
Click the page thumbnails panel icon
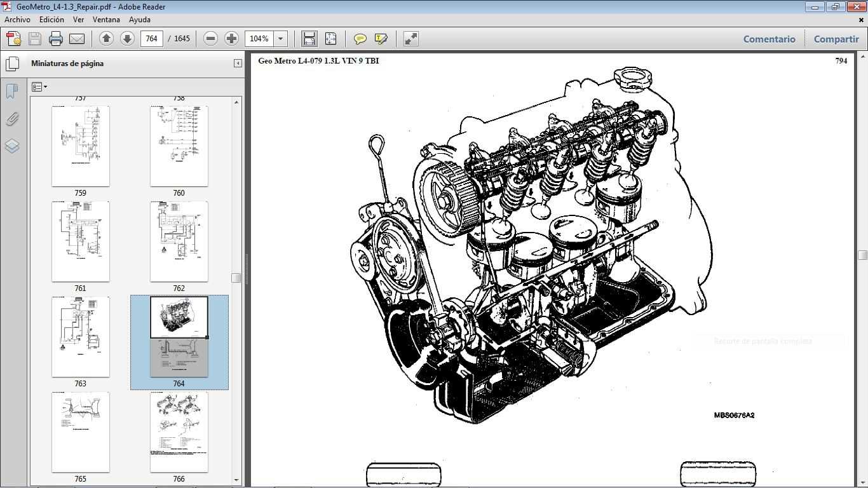(x=12, y=64)
